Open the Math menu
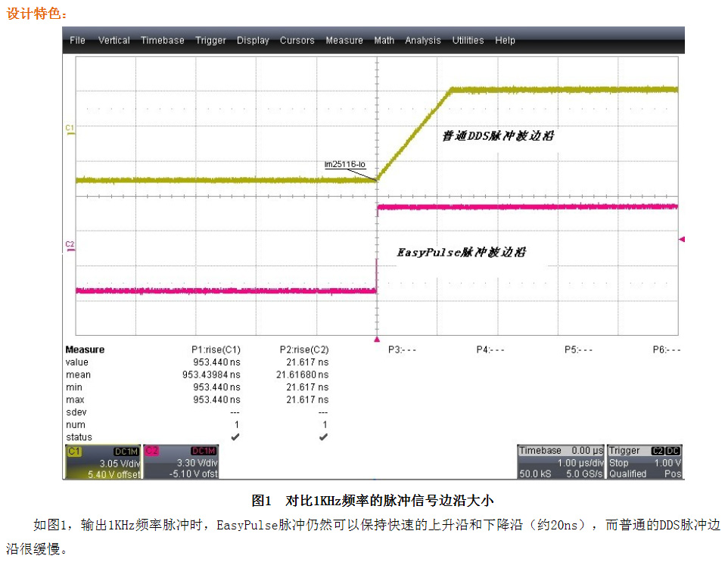Screen dimensions: 728x565 tap(384, 41)
